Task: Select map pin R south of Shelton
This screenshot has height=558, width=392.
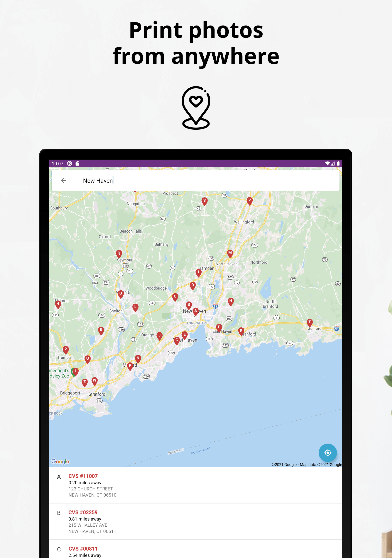Action: pos(101,331)
